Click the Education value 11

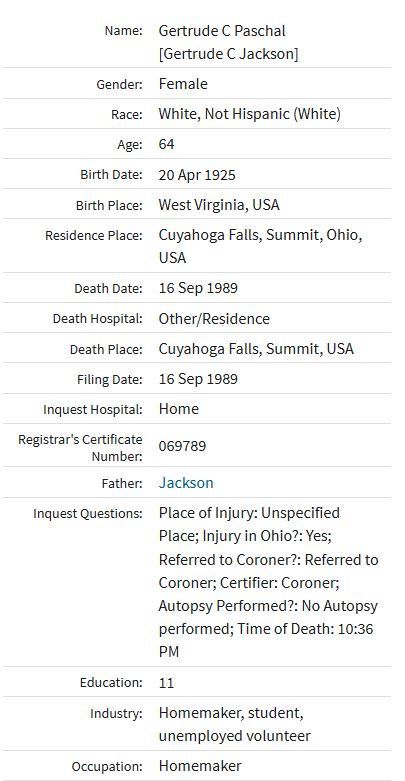[166, 682]
